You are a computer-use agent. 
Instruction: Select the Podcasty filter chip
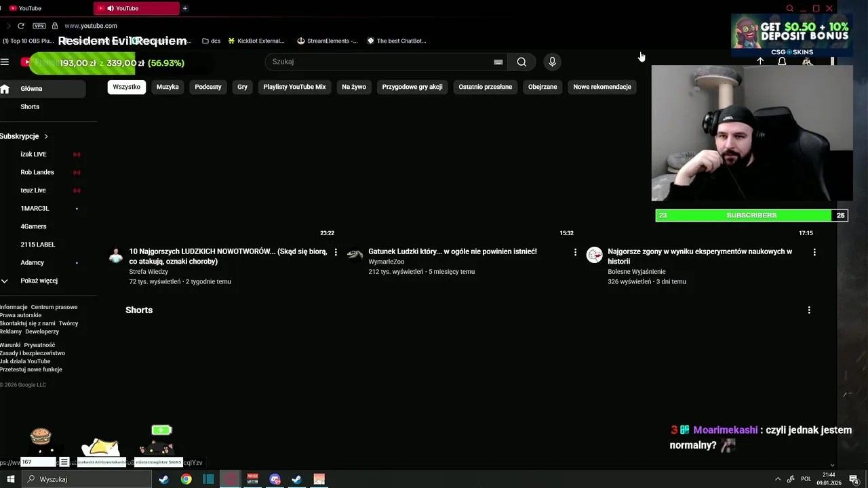point(208,87)
